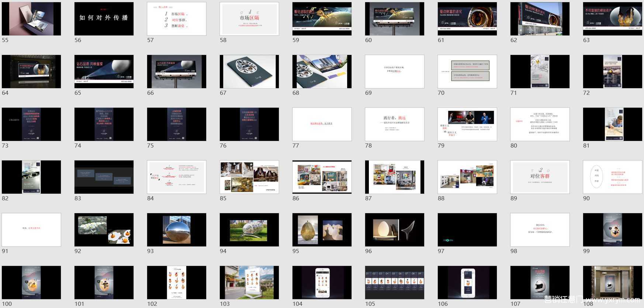Select slide 70 two-box thumbnail
Viewport: 644px width, 308px height.
[467, 72]
